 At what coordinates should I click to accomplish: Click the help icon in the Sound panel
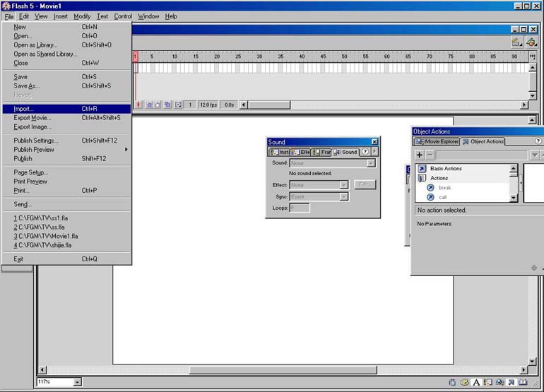(365, 152)
